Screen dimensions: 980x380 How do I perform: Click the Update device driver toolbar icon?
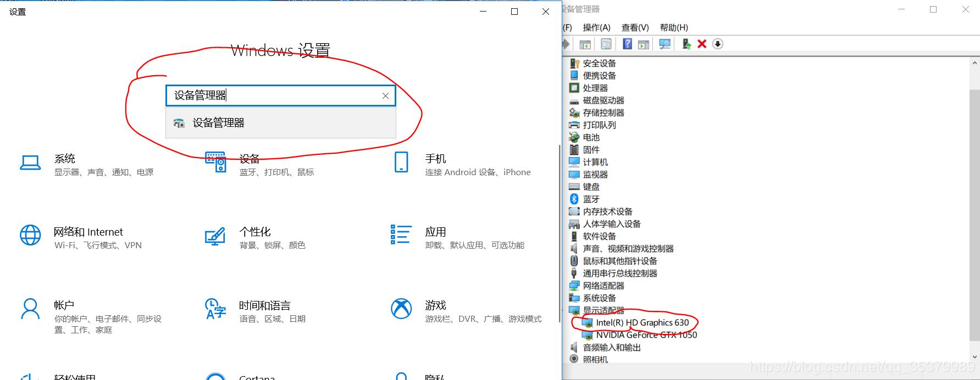pyautogui.click(x=686, y=44)
